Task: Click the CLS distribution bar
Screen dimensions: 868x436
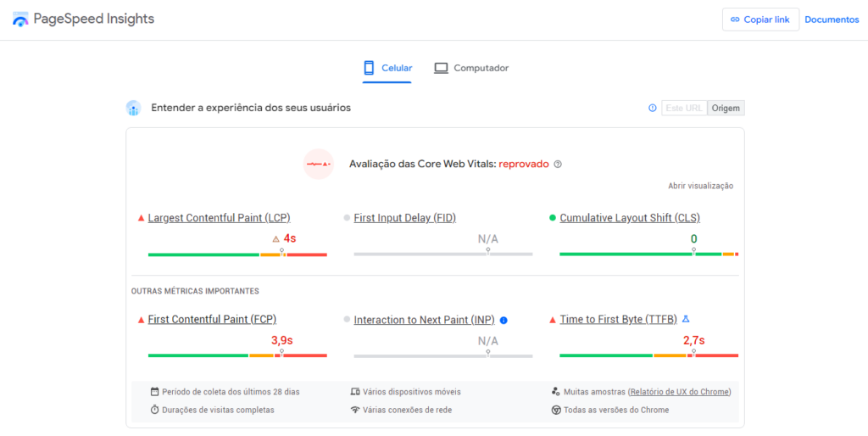Action: tap(648, 254)
